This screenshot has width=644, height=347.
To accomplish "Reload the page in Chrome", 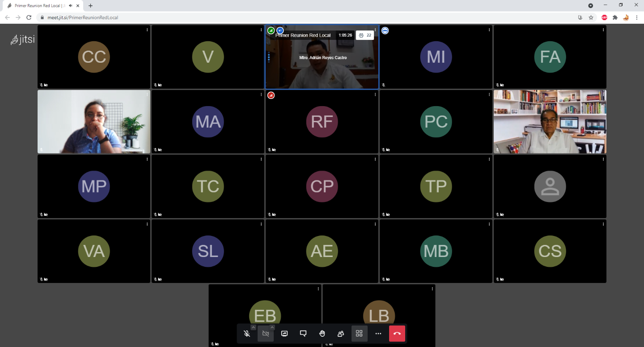I will click(x=29, y=17).
